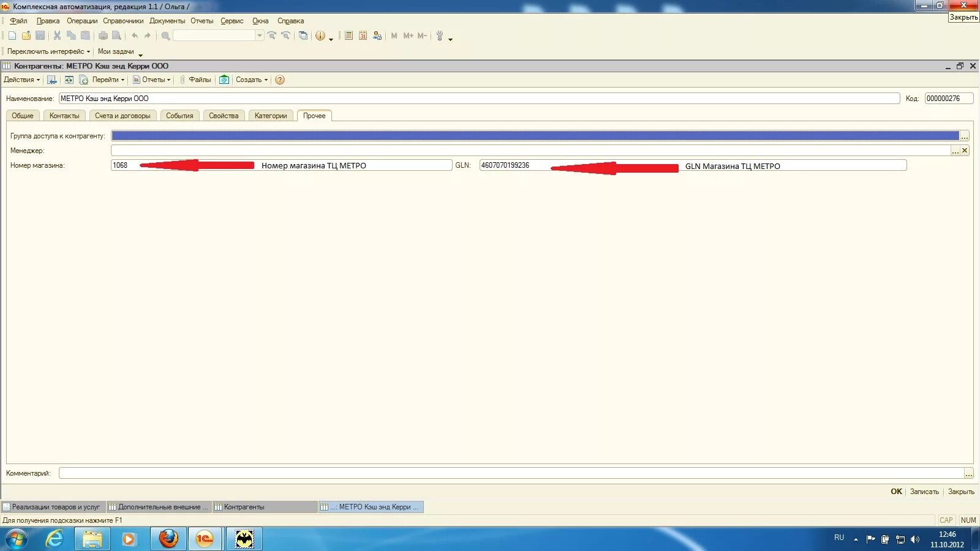This screenshot has width=980, height=551.
Task: Expand the Отчеты dropdown in form toolbar
Action: 152,80
